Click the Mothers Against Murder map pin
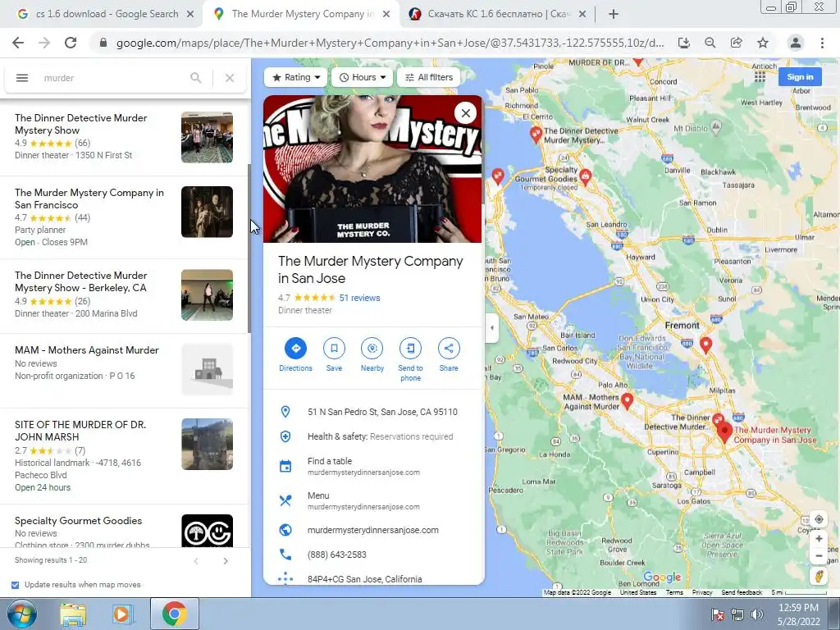Screen dimensions: 840x630 coord(628,400)
